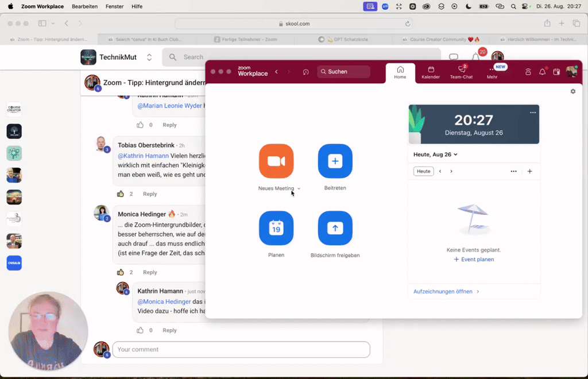Screen dimensions: 588x379
Task: Click the Your comment input field
Action: point(241,349)
